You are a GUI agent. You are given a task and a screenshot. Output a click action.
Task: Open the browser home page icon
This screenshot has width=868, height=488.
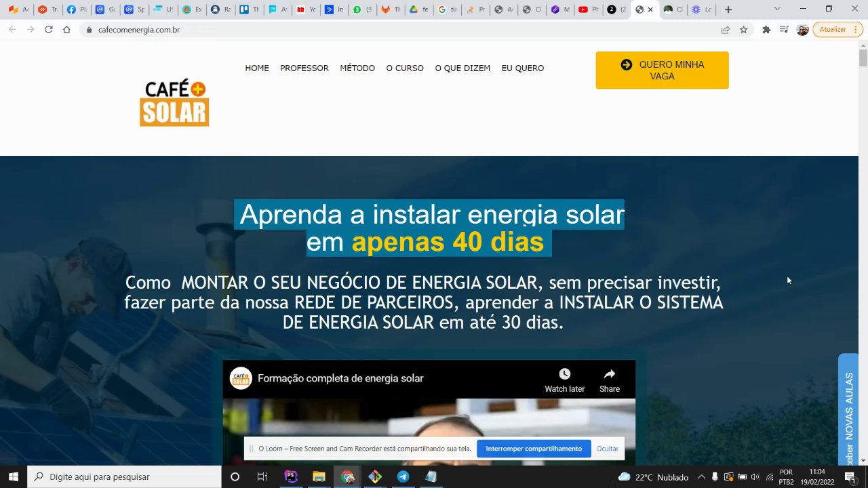tap(66, 30)
